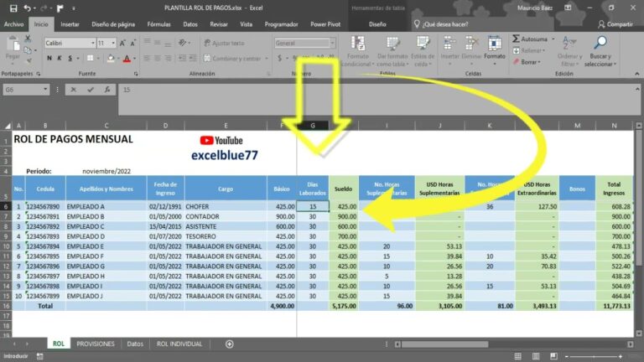Open the Borrar clear menu
This screenshot has width=644, height=362.
point(527,62)
